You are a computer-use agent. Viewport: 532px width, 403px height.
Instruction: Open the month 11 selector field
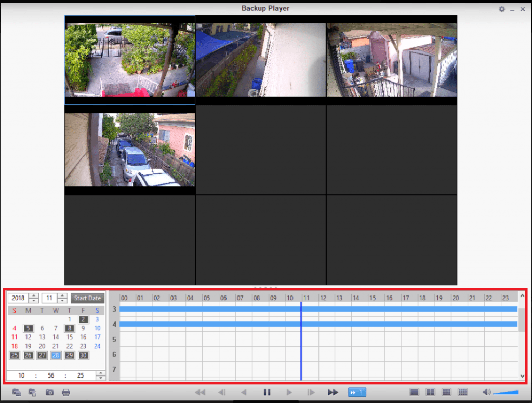[x=49, y=298]
